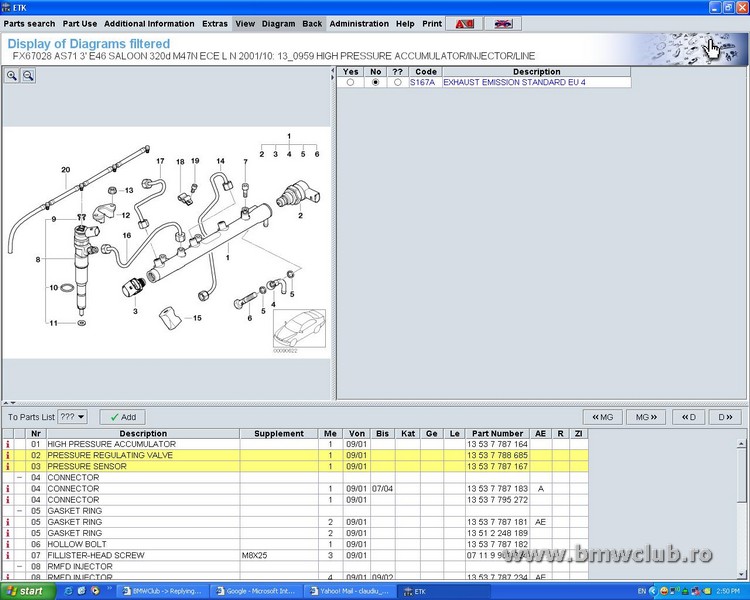Click the media player quick launch icon
750x600 pixels.
point(95,591)
